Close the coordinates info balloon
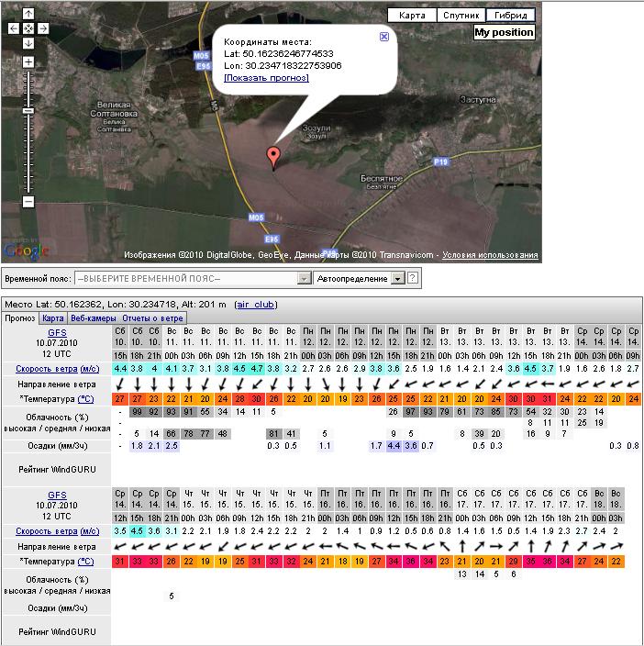 (x=384, y=37)
